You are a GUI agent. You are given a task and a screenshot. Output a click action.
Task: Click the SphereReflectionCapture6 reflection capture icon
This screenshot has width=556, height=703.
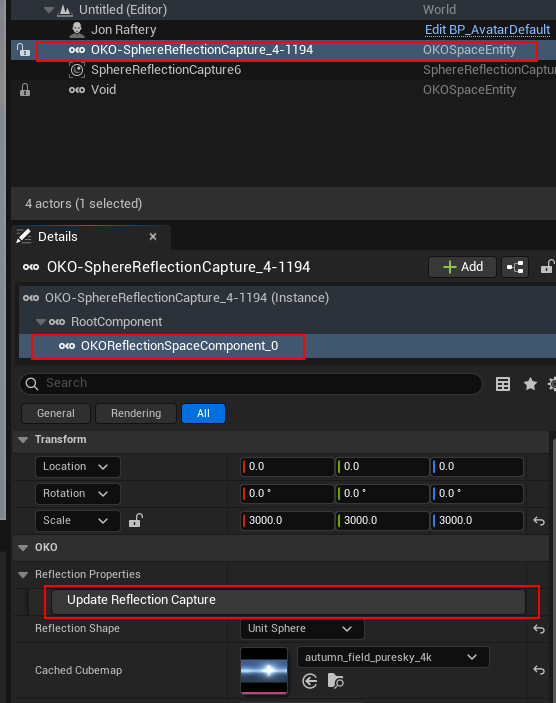point(77,70)
